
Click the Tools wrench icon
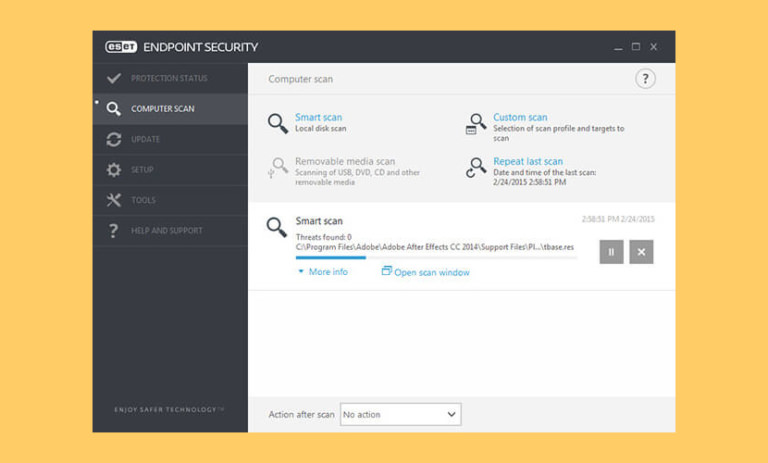pos(114,200)
